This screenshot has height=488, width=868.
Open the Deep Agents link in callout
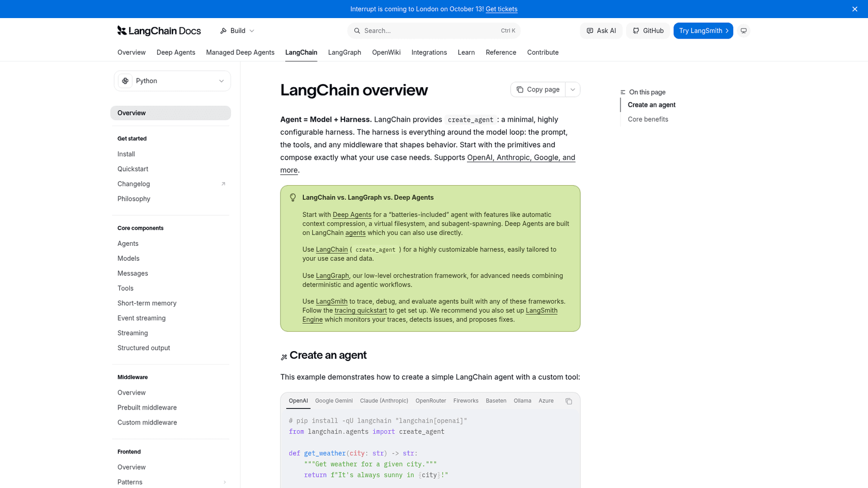(352, 215)
